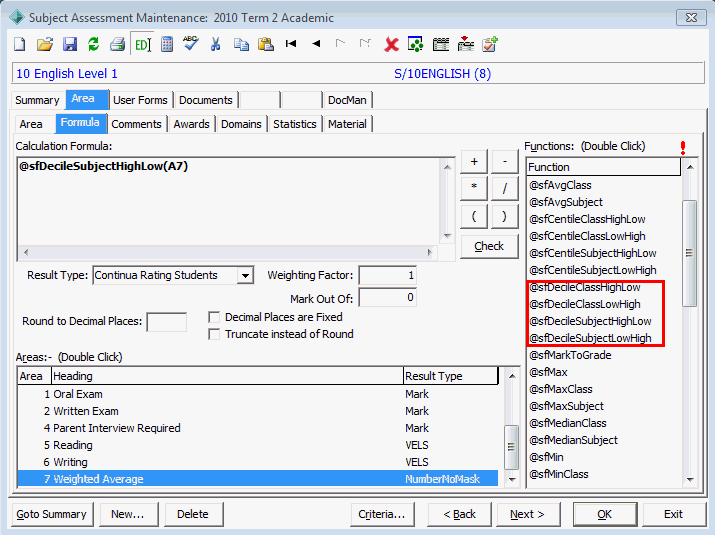
Task: Click the checklist with green plus icon
Action: coord(490,44)
